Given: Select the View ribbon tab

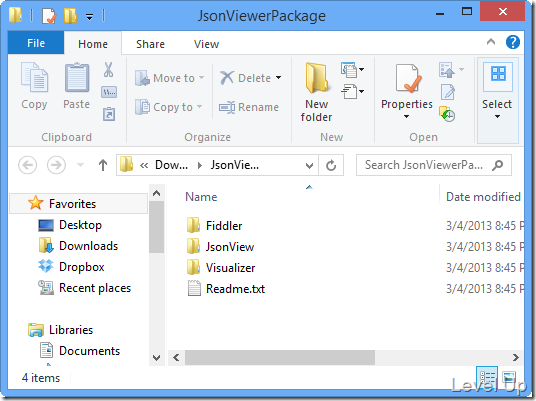Looking at the screenshot, I should point(206,44).
